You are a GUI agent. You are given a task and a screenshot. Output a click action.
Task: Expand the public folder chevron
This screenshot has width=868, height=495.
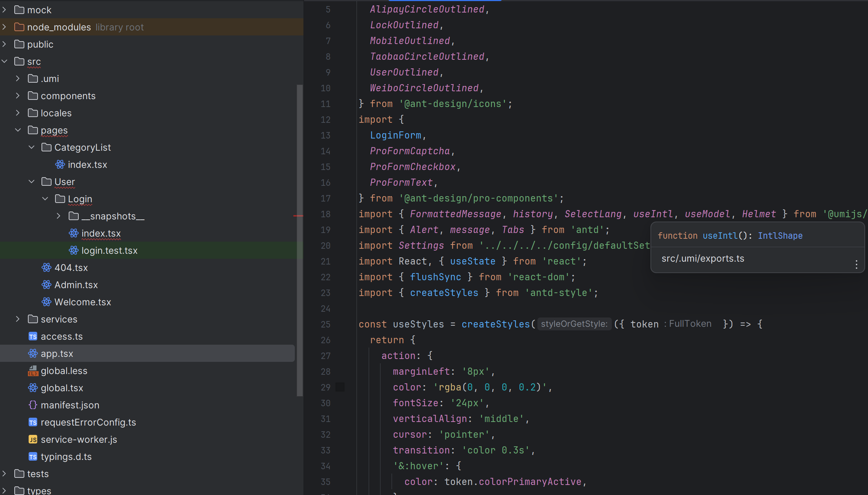[x=4, y=44]
